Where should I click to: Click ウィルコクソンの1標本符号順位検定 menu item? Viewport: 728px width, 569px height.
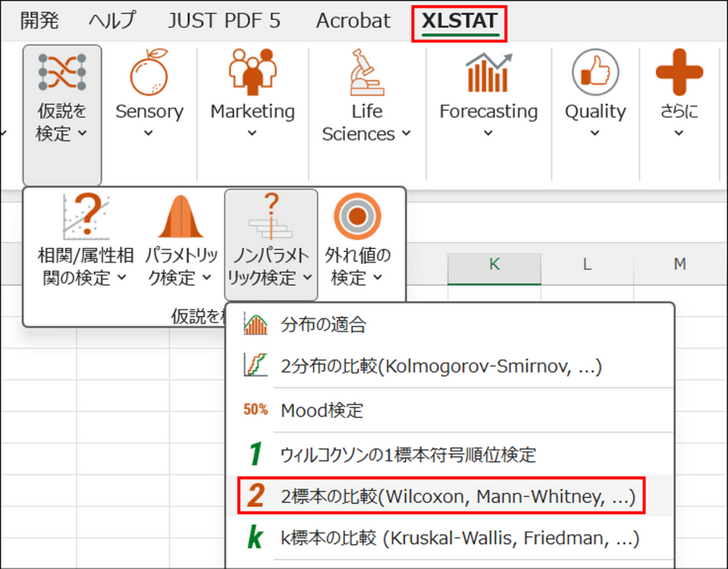pyautogui.click(x=408, y=454)
